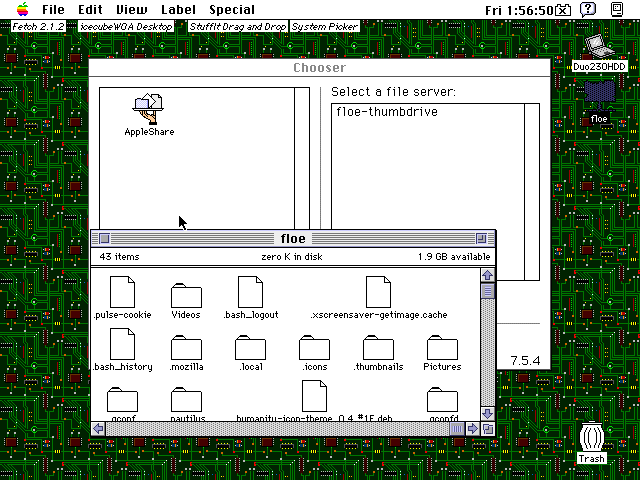
Task: Open the Edit menu
Action: coord(90,9)
